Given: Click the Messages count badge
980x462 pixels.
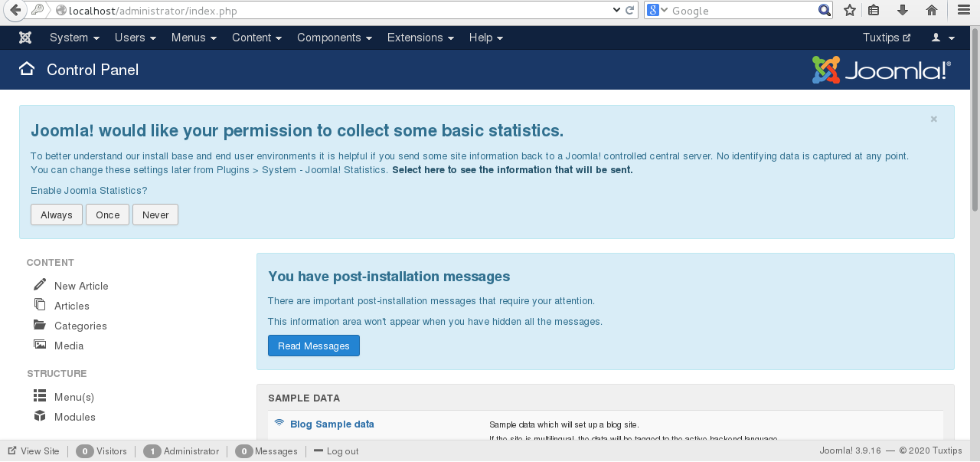Looking at the screenshot, I should [244, 451].
